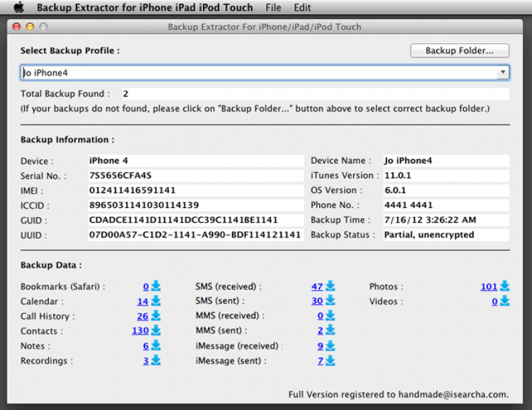The width and height of the screenshot is (532, 410).
Task: Click the Videos download arrow icon
Action: (x=504, y=301)
